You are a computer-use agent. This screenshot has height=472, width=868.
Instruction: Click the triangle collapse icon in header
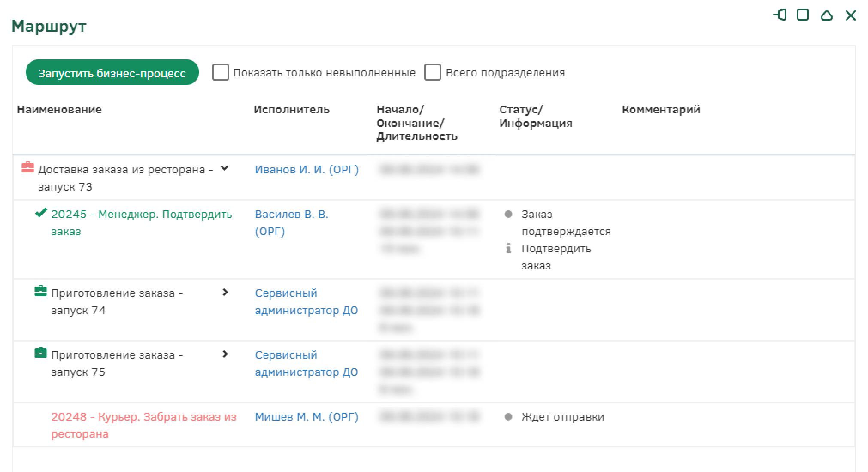(x=827, y=16)
